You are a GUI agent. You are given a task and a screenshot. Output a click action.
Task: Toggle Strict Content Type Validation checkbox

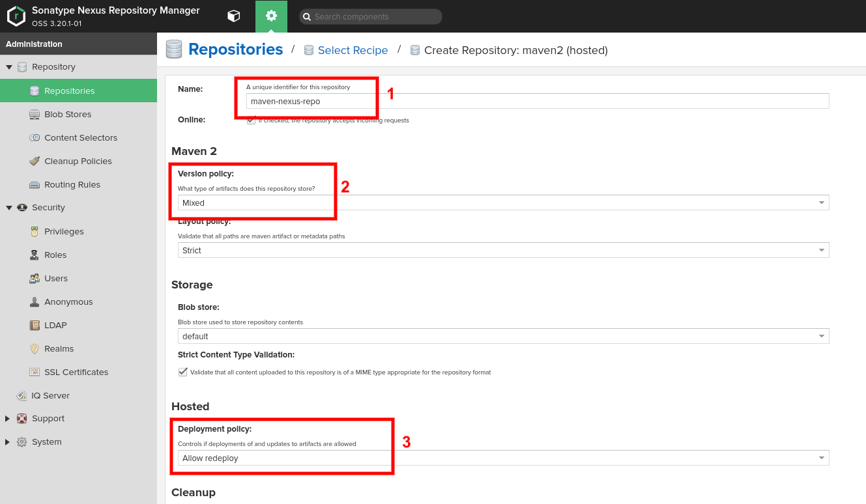point(182,372)
